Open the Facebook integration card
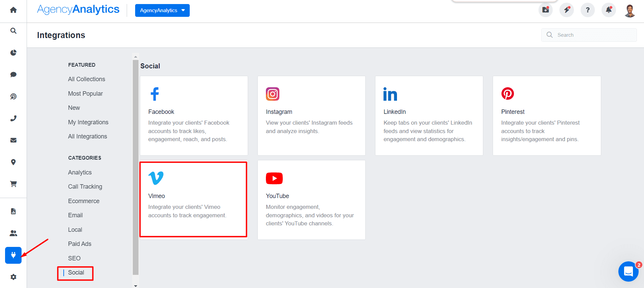The height and width of the screenshot is (288, 644). (194, 116)
